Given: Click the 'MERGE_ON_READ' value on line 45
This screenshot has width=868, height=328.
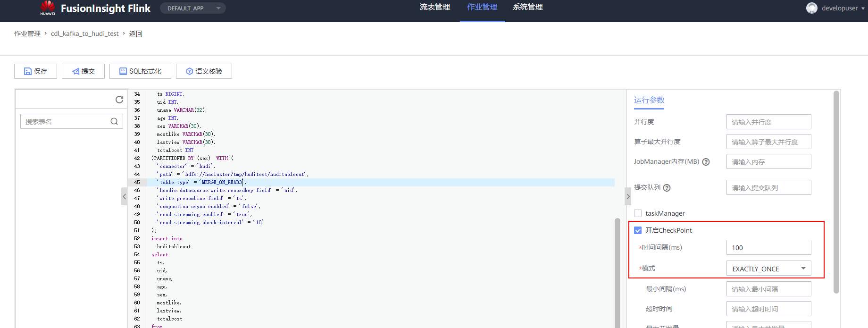Looking at the screenshot, I should tap(221, 182).
